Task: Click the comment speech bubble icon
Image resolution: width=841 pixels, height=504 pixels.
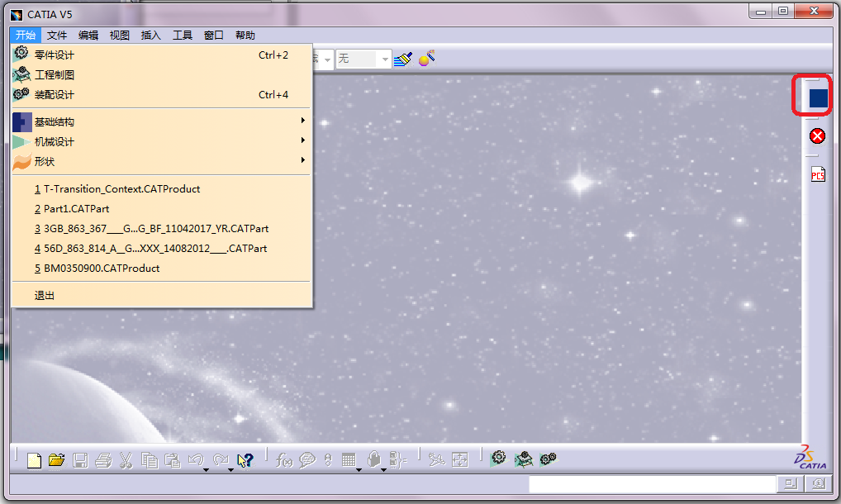Action: point(306,460)
